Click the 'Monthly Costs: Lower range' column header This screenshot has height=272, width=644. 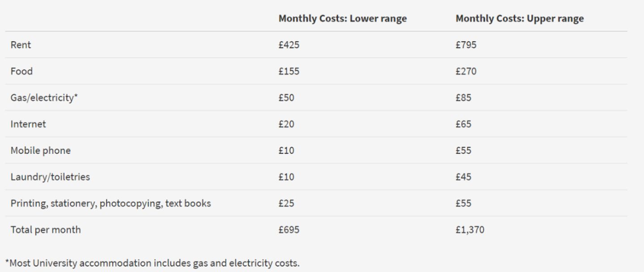[x=343, y=19]
